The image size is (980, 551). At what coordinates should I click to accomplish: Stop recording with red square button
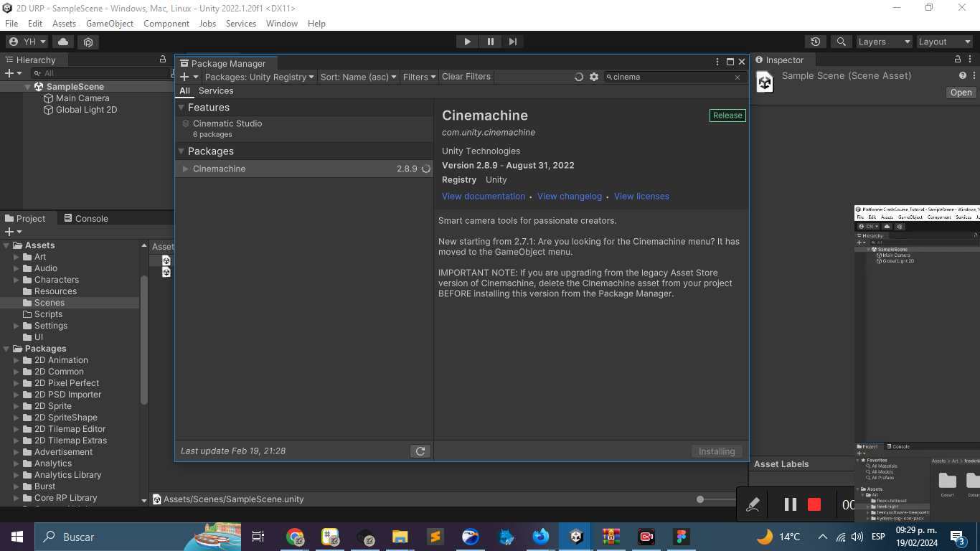pos(814,504)
